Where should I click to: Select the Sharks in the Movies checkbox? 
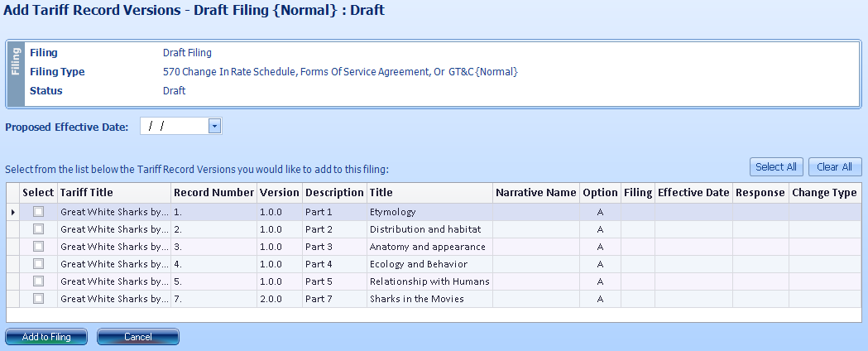(x=38, y=298)
